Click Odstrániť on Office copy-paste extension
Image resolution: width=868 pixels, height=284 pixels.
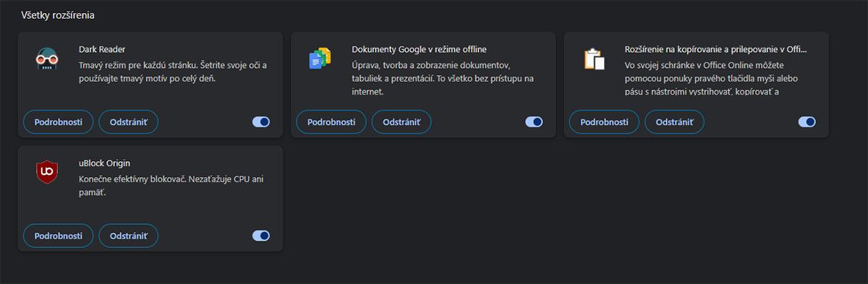674,122
